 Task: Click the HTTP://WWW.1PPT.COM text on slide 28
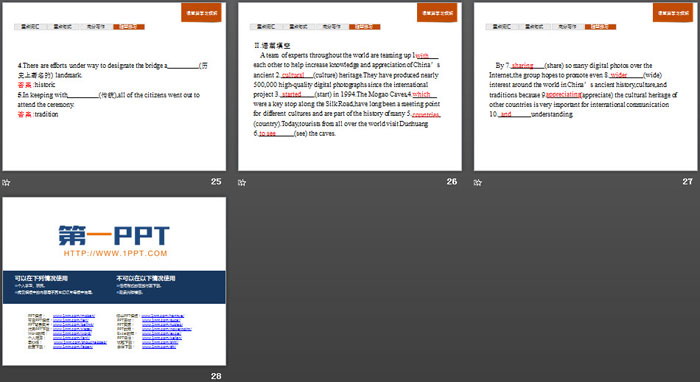115,253
